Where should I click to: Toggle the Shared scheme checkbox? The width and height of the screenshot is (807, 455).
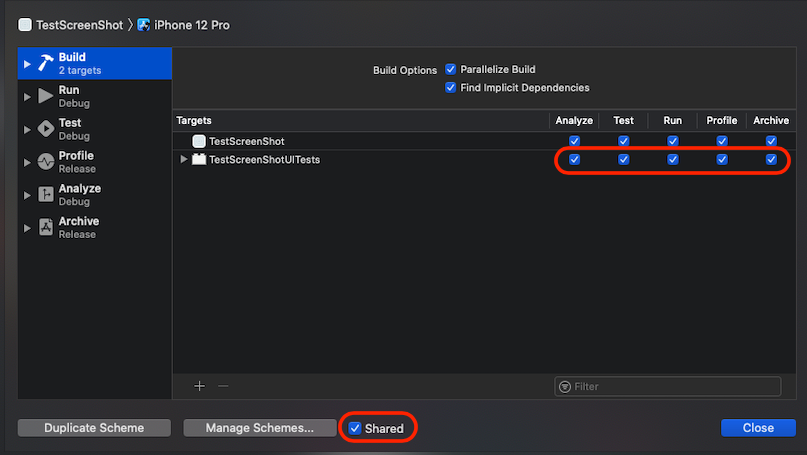click(x=355, y=428)
